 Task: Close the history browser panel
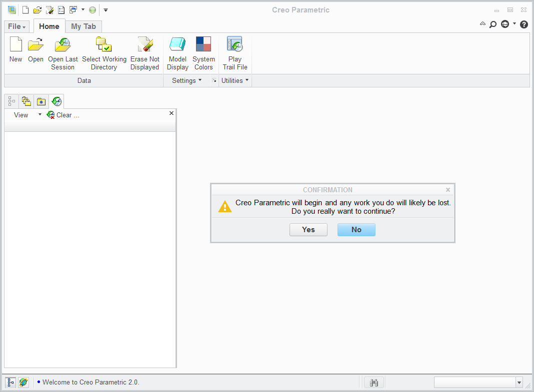[x=171, y=113]
